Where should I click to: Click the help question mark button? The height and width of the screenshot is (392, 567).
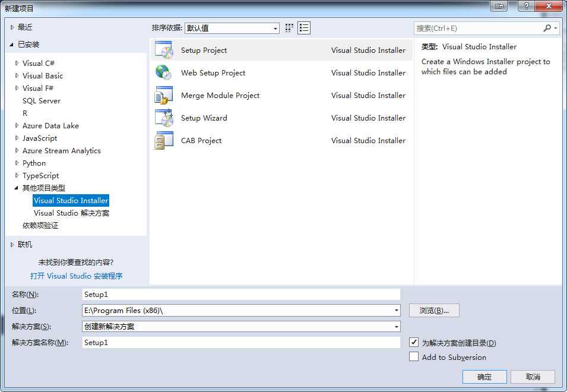click(x=527, y=6)
